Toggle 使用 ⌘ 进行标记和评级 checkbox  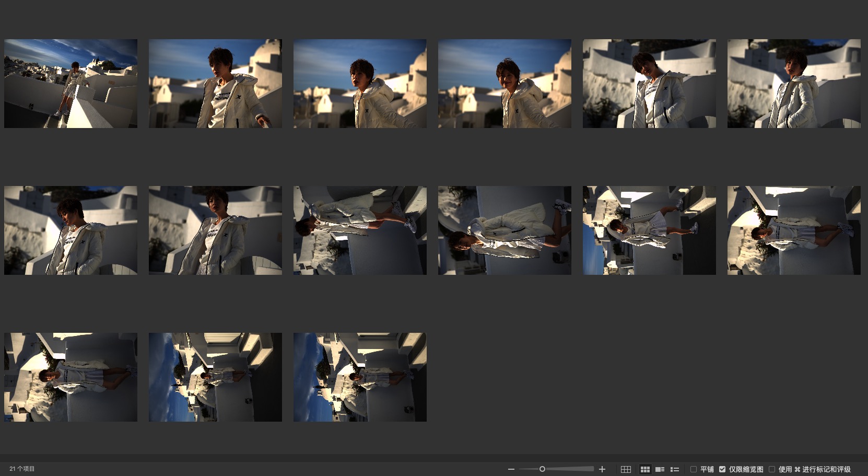pyautogui.click(x=772, y=469)
